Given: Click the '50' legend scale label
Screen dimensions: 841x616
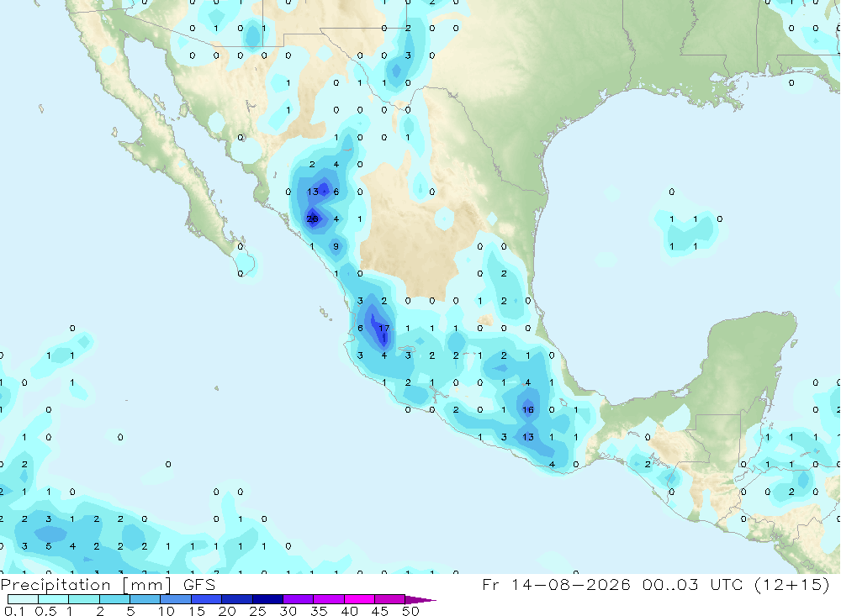Looking at the screenshot, I should [410, 611].
